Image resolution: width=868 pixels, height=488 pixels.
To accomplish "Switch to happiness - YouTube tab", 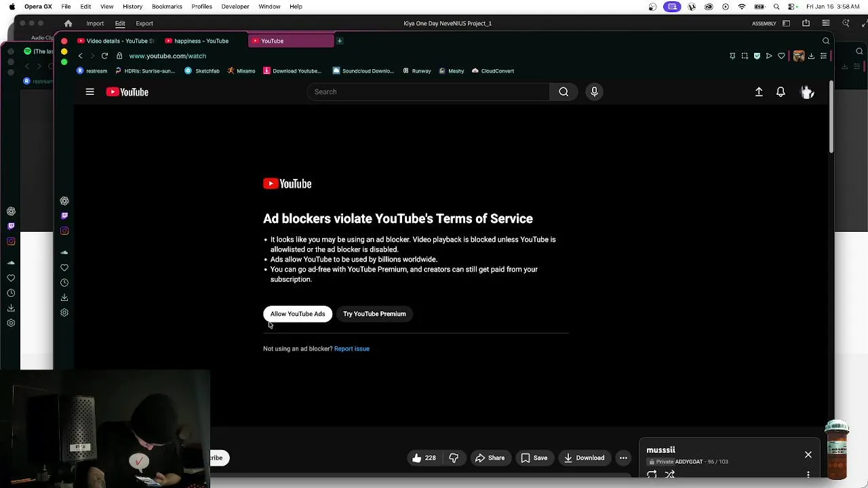I will (203, 41).
